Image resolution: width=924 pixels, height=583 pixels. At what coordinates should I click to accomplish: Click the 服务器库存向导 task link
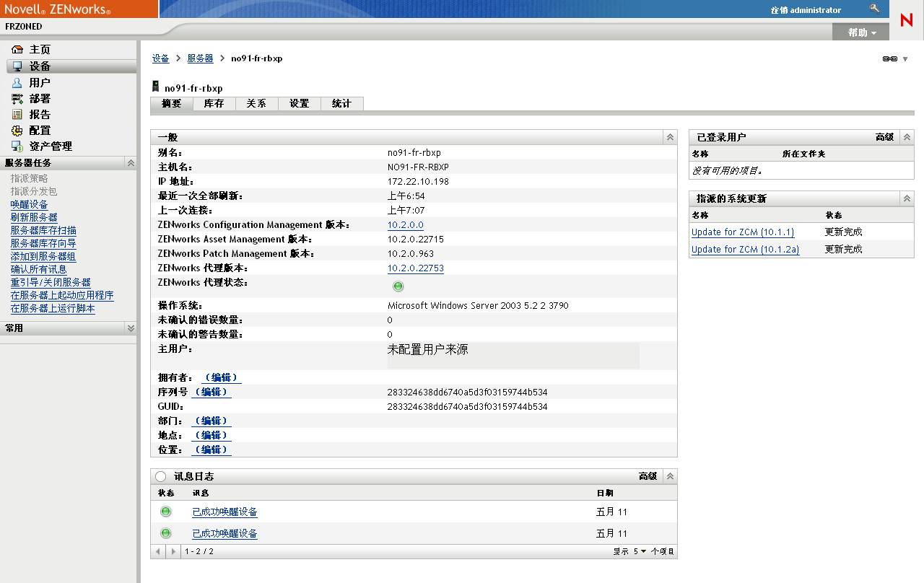coord(43,244)
